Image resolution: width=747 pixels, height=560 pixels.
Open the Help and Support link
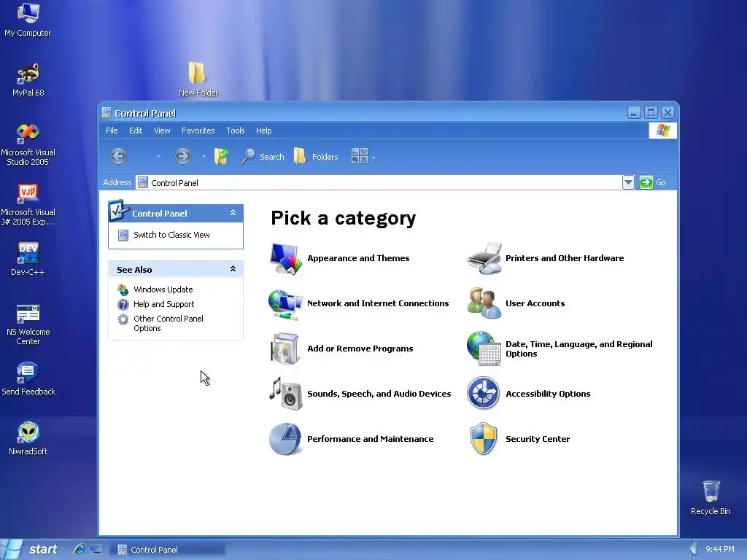click(x=164, y=304)
